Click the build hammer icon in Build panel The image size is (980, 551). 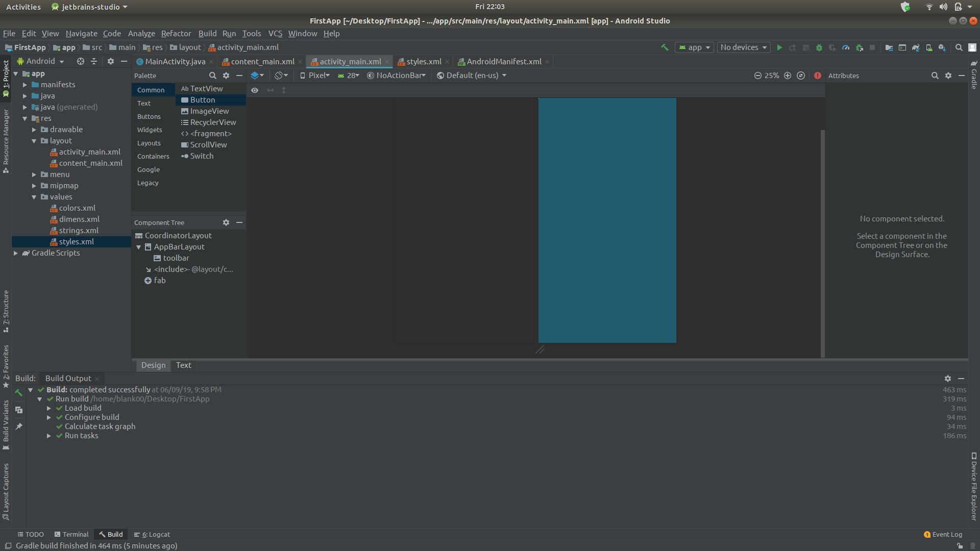click(19, 393)
